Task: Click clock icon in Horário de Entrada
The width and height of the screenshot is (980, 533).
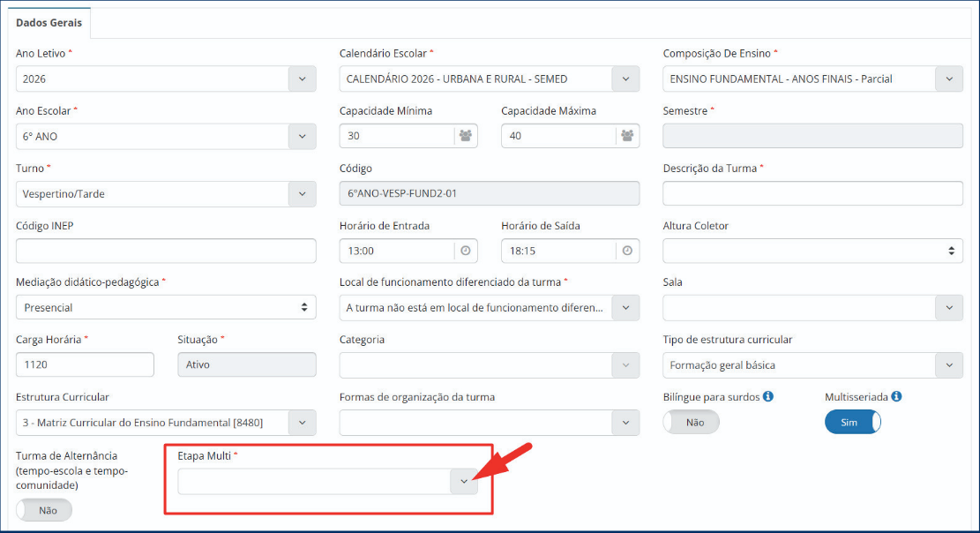Action: [465, 251]
